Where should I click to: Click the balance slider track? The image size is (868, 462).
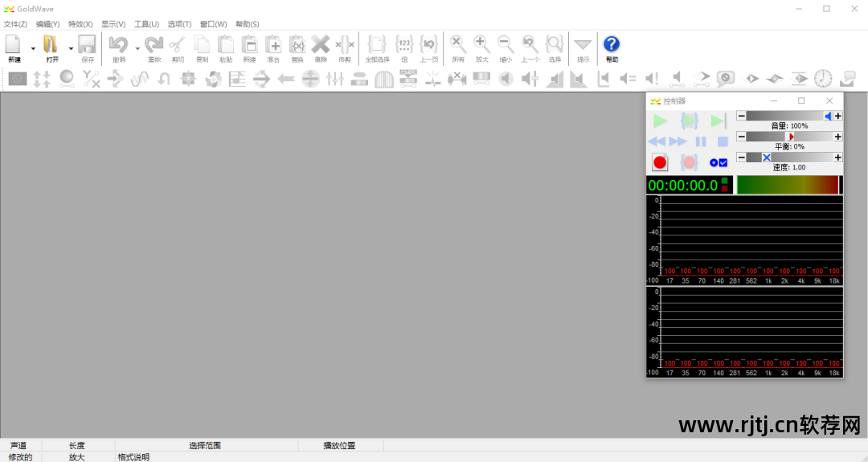click(788, 137)
